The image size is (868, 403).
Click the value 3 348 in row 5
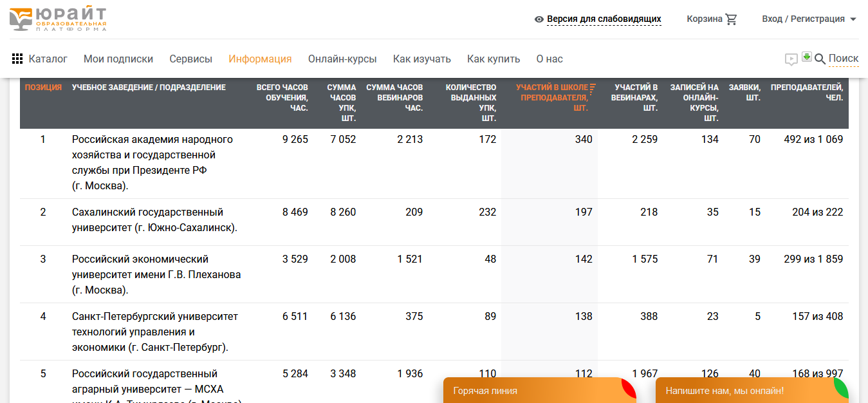point(343,374)
